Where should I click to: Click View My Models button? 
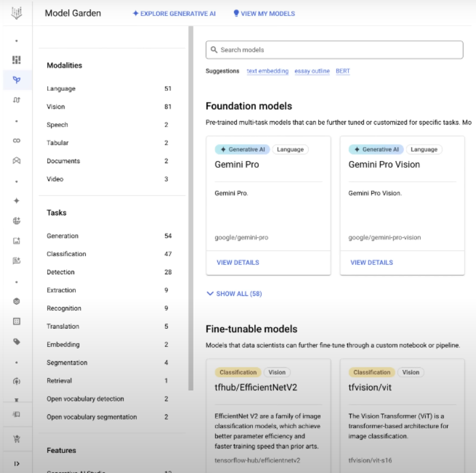click(264, 14)
